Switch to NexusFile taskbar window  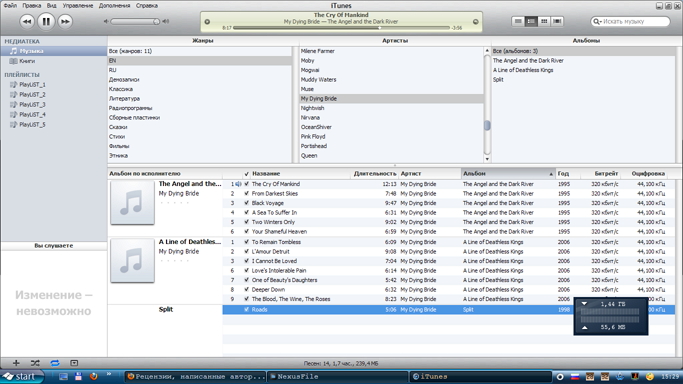tap(337, 377)
